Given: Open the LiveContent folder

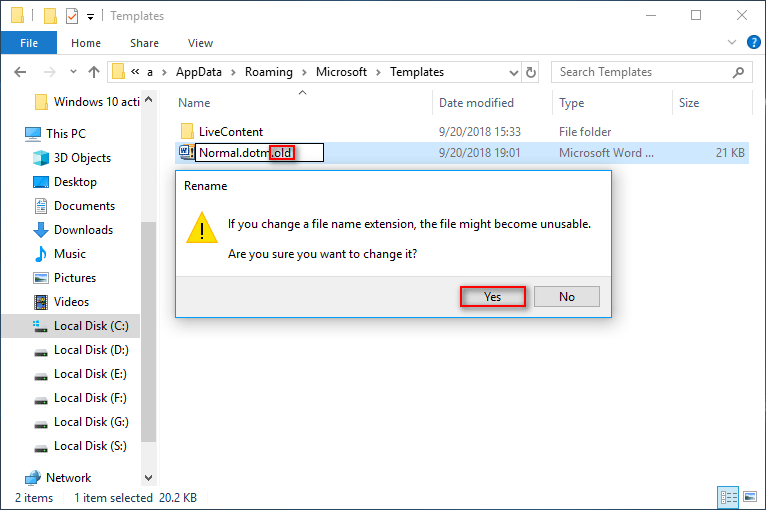Looking at the screenshot, I should pyautogui.click(x=230, y=132).
